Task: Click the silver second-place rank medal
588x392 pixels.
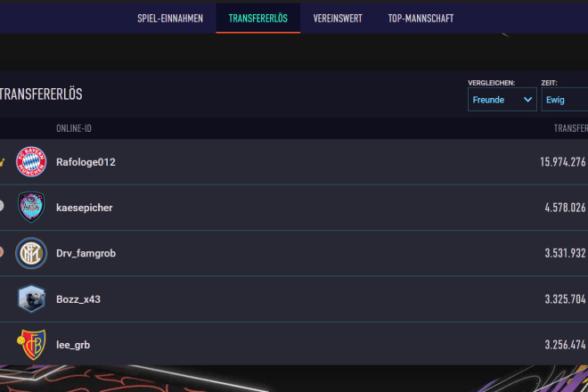Action: (x=3, y=207)
